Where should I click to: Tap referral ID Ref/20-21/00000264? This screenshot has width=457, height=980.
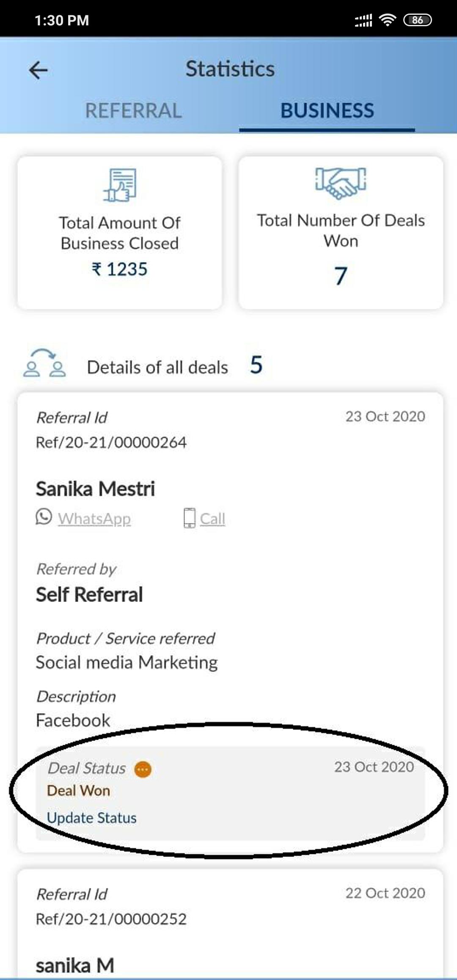pos(111,442)
